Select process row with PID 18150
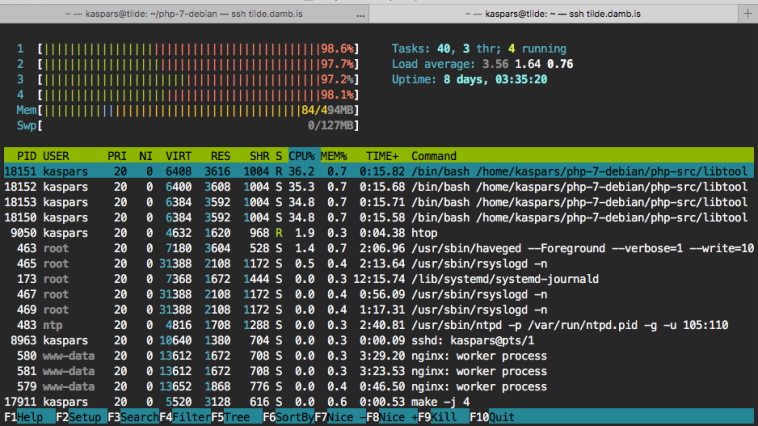Viewport: 758px width, 426px height. pos(379,218)
